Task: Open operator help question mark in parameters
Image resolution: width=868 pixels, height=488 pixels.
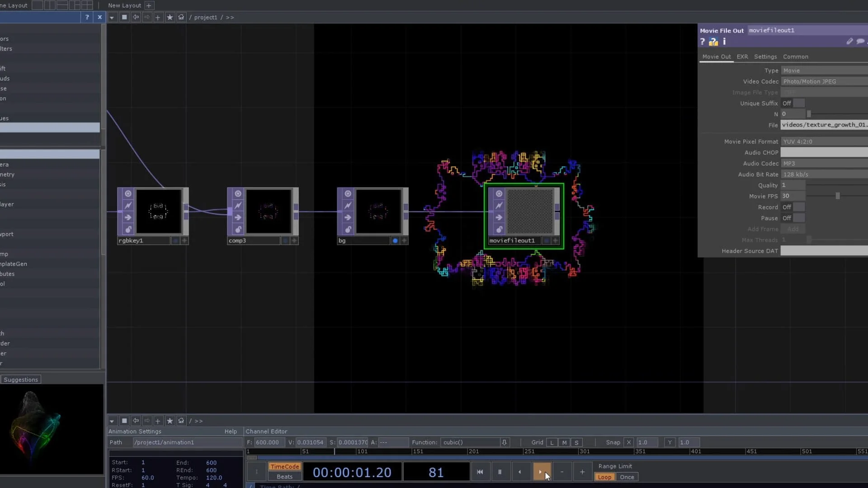Action: (x=703, y=42)
